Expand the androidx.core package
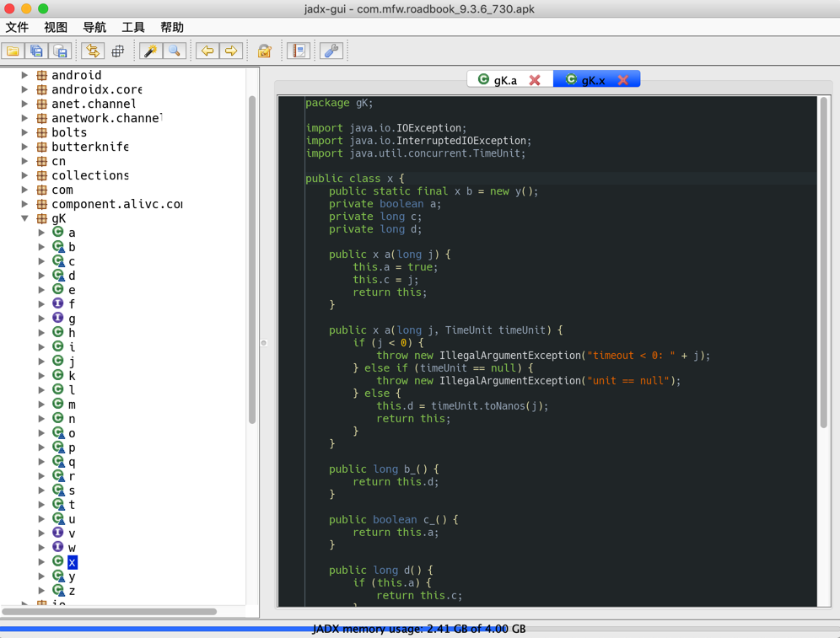The width and height of the screenshot is (840, 638). (x=24, y=89)
